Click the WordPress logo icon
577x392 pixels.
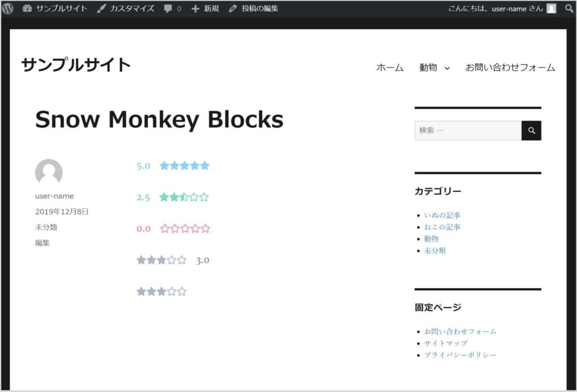click(8, 8)
